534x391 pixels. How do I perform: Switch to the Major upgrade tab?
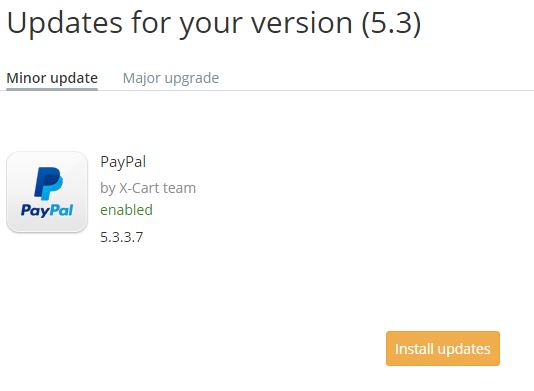(x=171, y=78)
